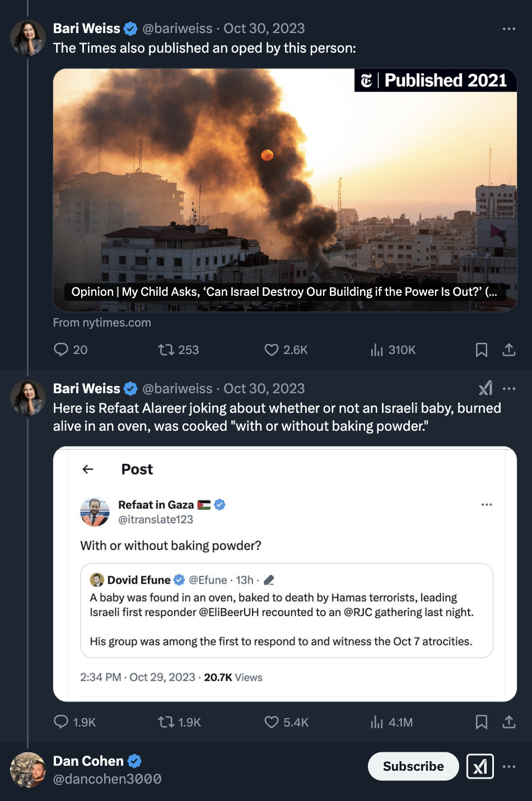Screen dimensions: 532x801
Task: Click Grok icon on second tweet
Action: pos(486,388)
